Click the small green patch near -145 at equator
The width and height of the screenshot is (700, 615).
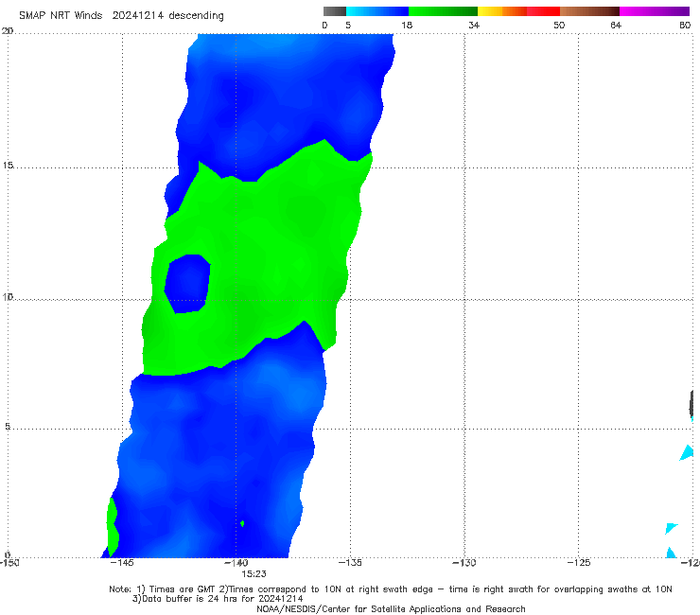tap(113, 527)
